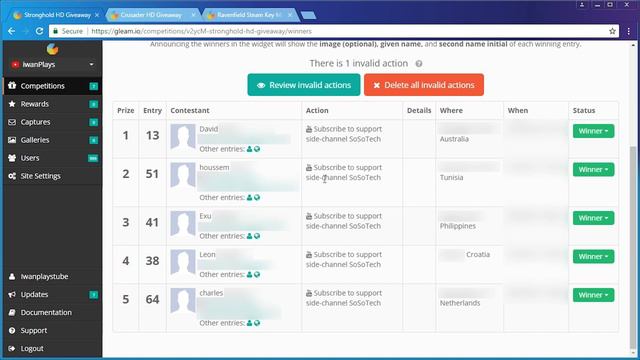
Task: Switch to the Crusader HD Giveaway tab
Action: click(152, 15)
